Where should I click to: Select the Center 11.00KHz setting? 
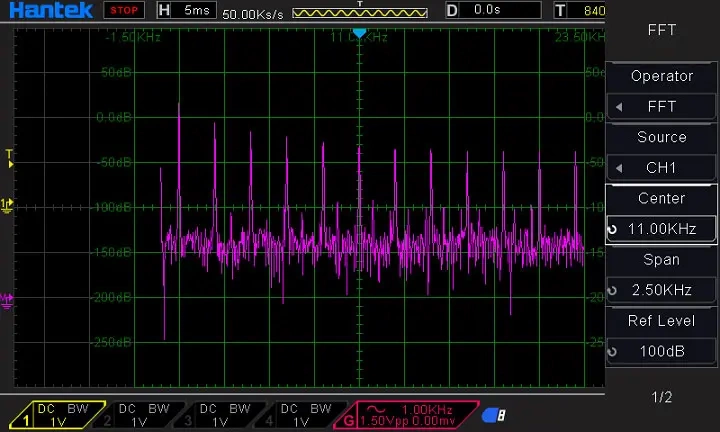tap(661, 229)
